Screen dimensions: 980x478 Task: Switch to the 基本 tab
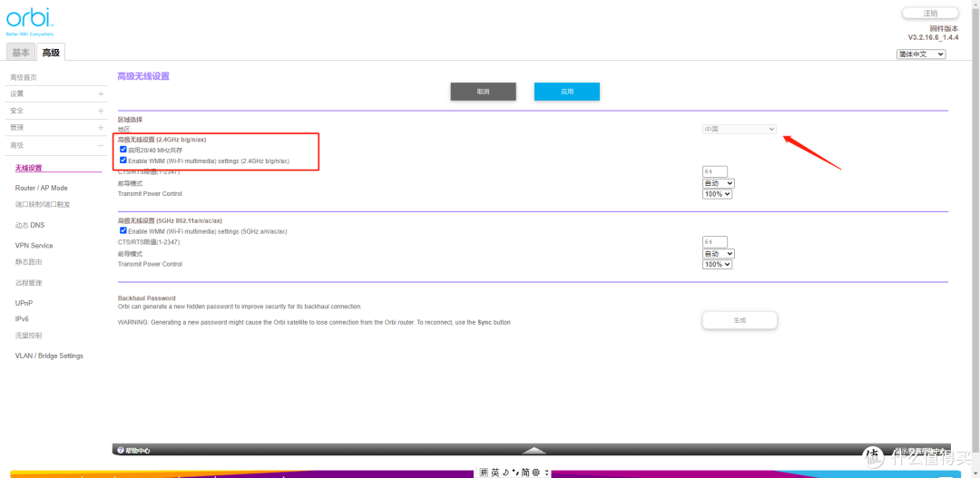click(21, 53)
